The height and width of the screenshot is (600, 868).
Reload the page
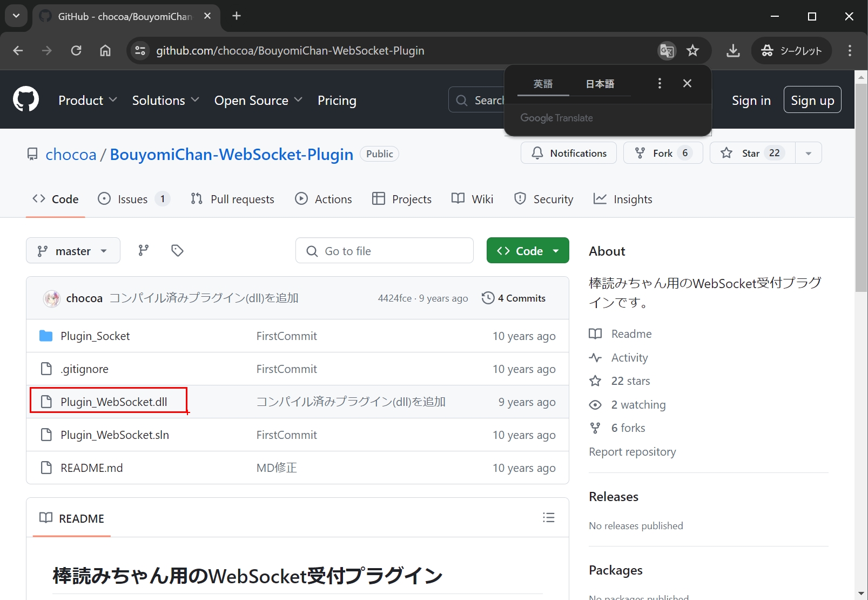(76, 51)
